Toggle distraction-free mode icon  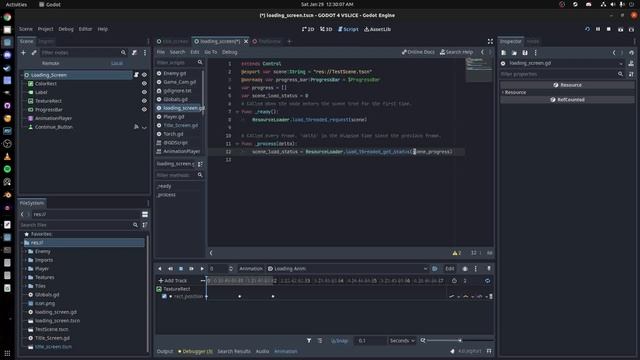coord(490,41)
